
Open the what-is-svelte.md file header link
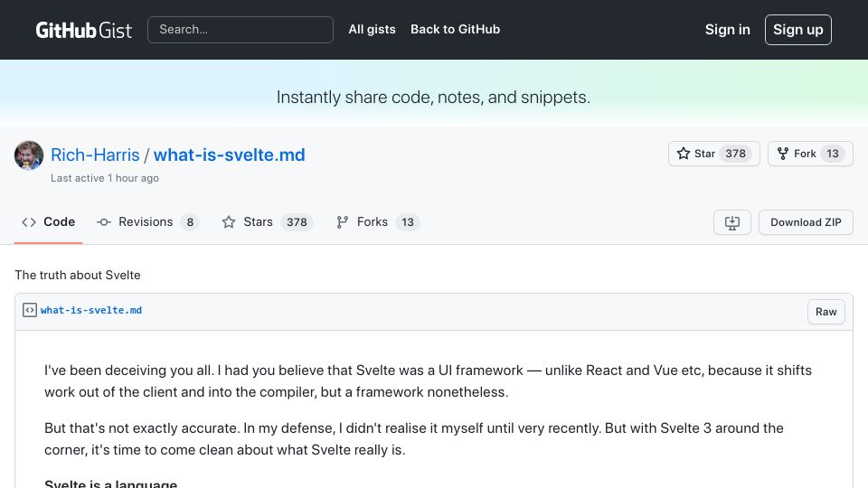90,310
